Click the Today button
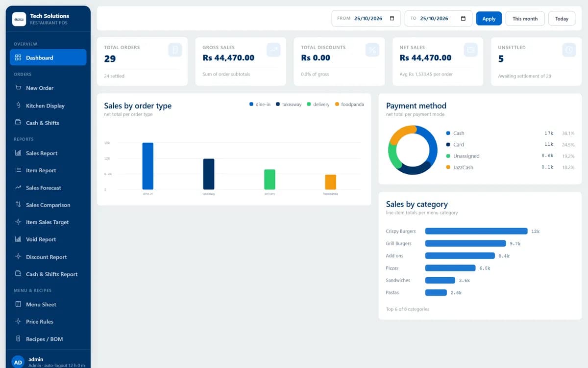Viewport: 588px width, 368px height. (562, 19)
